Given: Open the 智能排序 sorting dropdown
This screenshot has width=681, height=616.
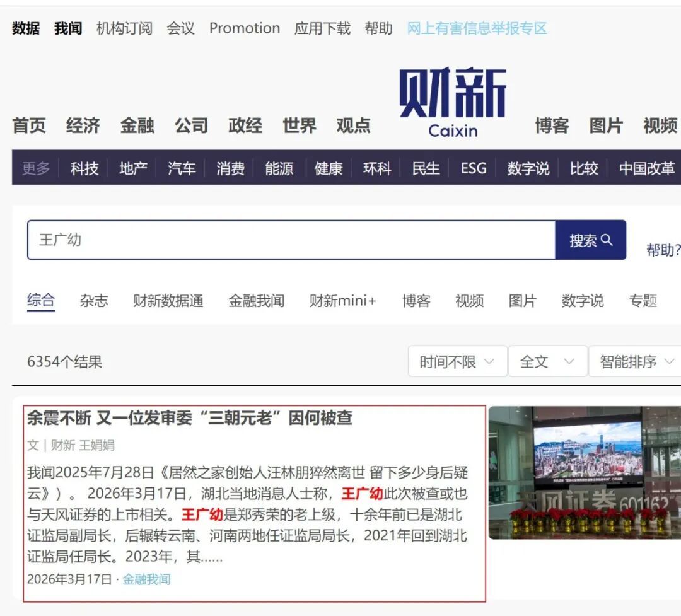Looking at the screenshot, I should (x=636, y=361).
